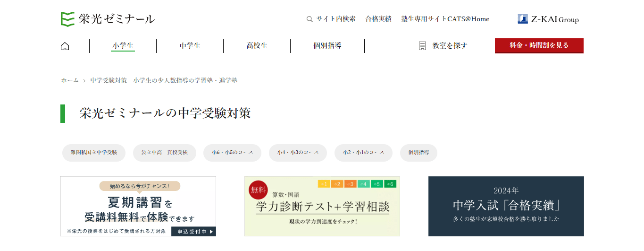Click the 教室を探す building icon
The width and height of the screenshot is (644, 251).
(x=422, y=46)
